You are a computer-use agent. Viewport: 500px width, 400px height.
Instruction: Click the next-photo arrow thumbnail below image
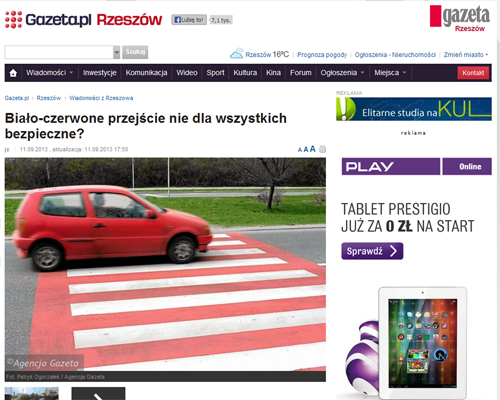98,394
